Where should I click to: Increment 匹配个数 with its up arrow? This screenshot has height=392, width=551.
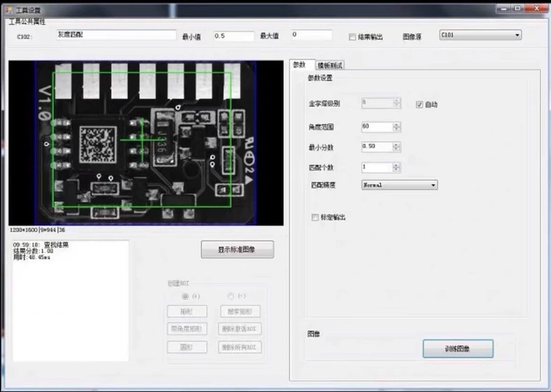(396, 165)
